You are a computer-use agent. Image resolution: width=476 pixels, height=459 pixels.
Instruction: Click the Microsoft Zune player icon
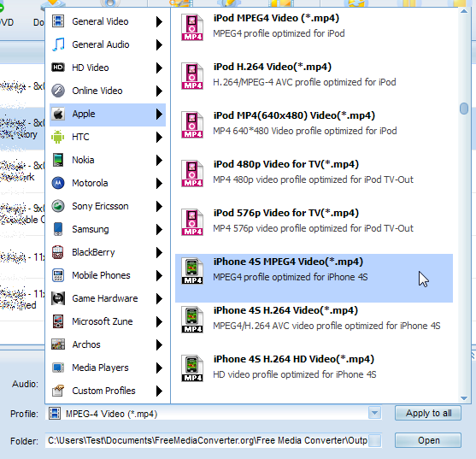coord(58,321)
